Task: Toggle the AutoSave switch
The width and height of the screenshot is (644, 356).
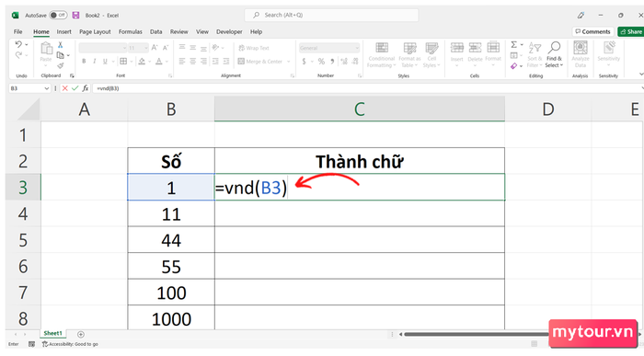Action: click(58, 16)
